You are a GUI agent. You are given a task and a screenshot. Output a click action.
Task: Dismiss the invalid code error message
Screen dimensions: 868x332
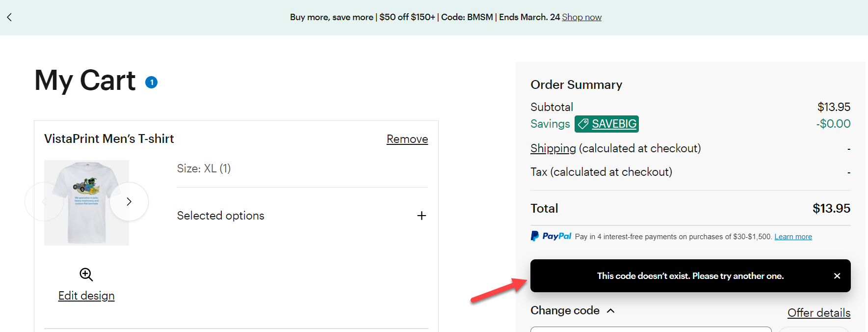(837, 276)
